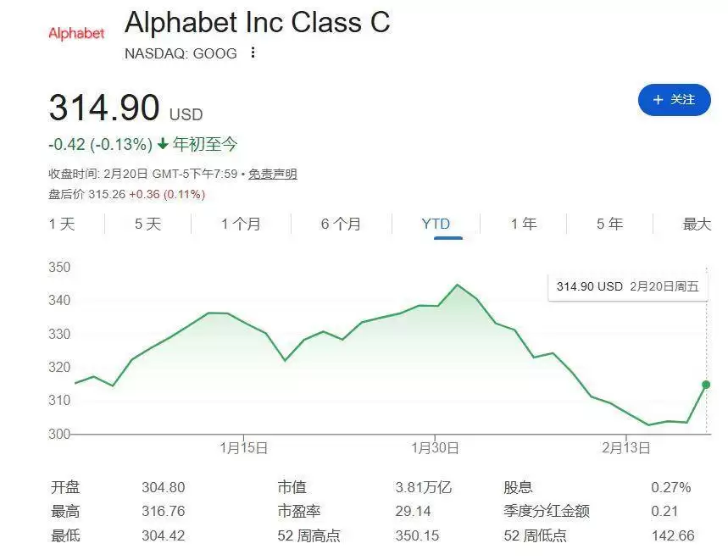Screen dimensions: 728x560
Task: Click the NASDAQ: GOOG ticker label
Action: (181, 53)
